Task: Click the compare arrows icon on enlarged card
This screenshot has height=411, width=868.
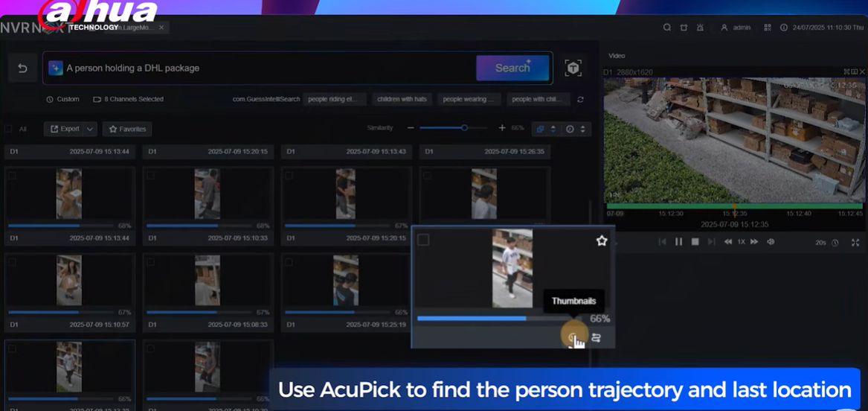Action: click(x=597, y=337)
